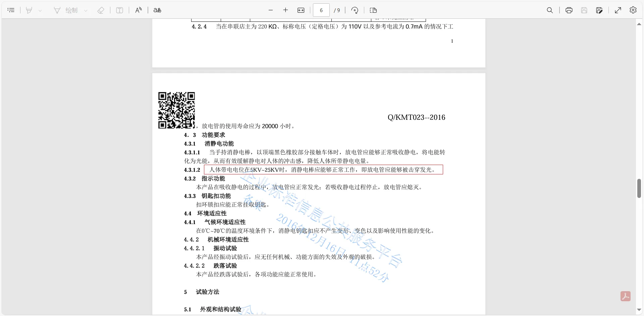Click the add text box icon

[119, 10]
